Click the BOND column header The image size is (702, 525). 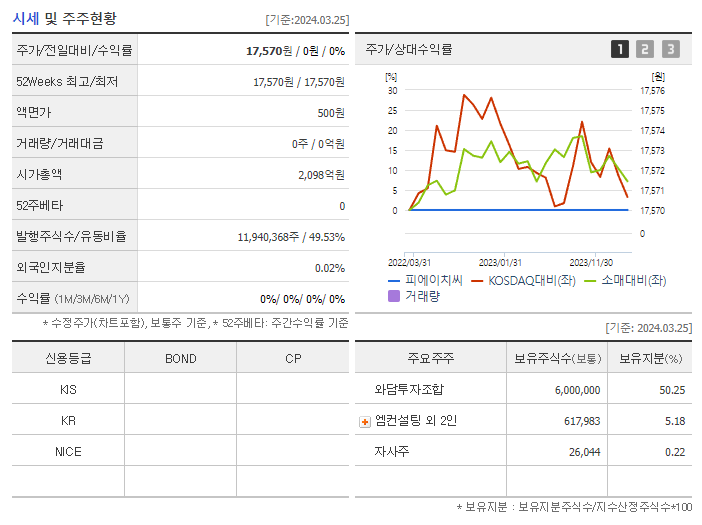coord(181,359)
